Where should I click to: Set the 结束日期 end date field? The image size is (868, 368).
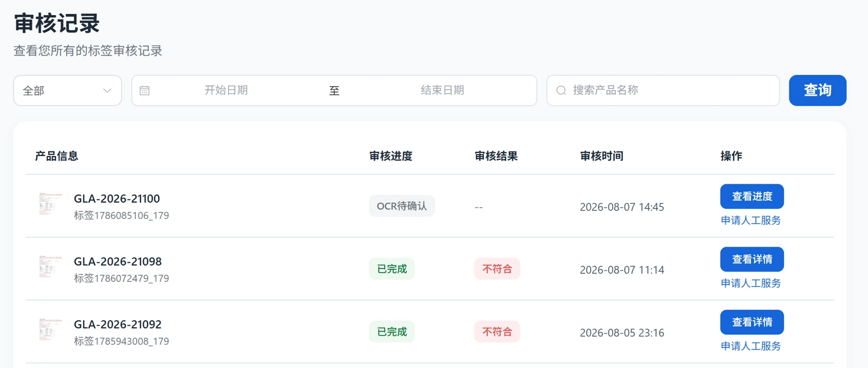[x=443, y=91]
